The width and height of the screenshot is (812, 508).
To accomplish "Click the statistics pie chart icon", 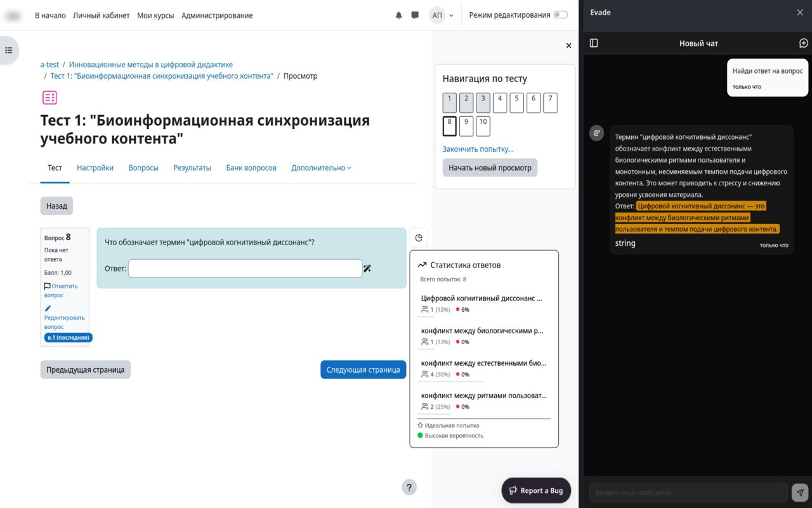I will (419, 237).
